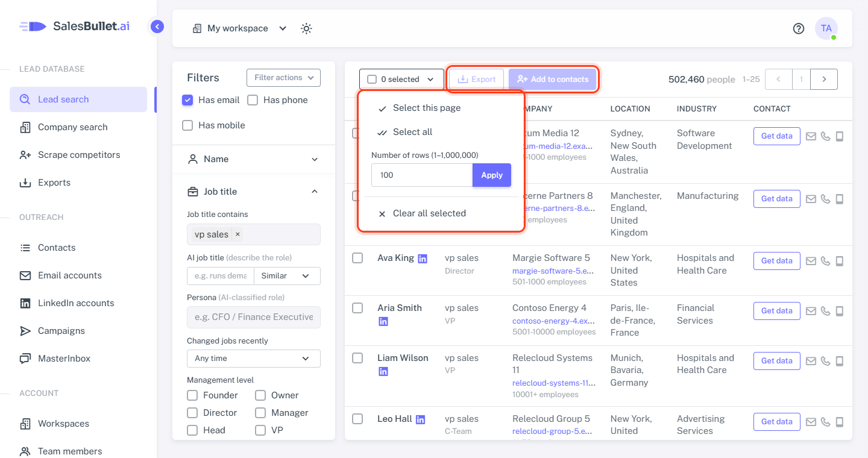Click Ava King's LinkedIn icon
This screenshot has width=868, height=458.
423,259
